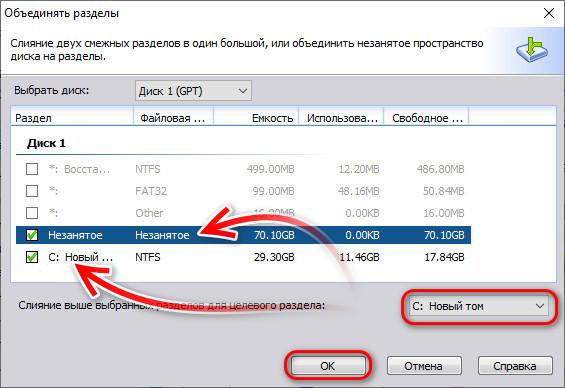
Task: Click the 16.00MB free value
Action: pyautogui.click(x=444, y=213)
